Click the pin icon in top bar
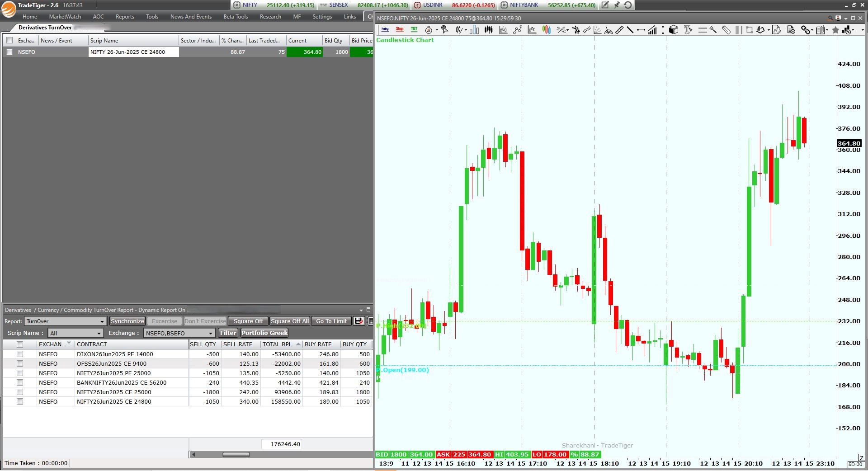The width and height of the screenshot is (868, 471). coord(617,5)
